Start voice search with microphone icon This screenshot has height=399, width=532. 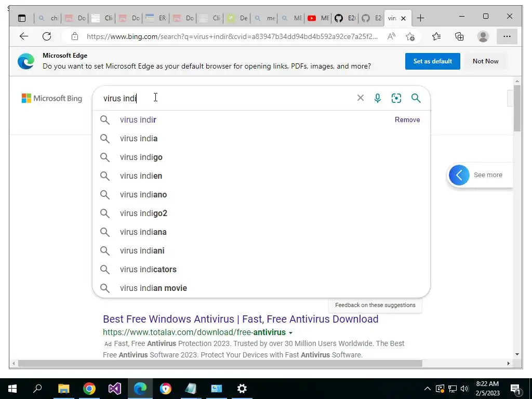coord(378,98)
